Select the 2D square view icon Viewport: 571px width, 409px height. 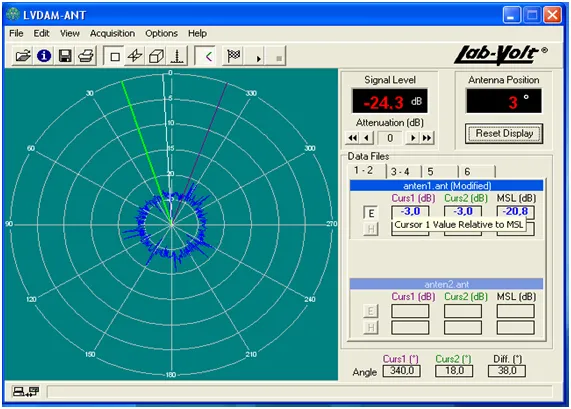(114, 56)
